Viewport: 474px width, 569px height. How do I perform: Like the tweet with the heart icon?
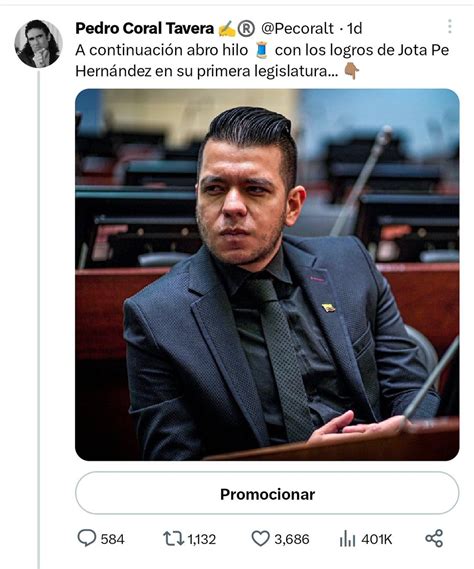261,539
